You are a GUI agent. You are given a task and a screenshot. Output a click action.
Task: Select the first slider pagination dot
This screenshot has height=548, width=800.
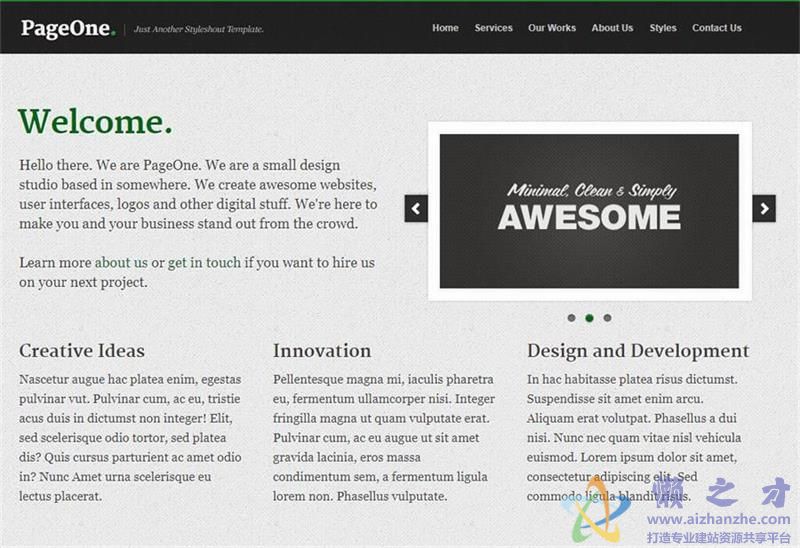571,318
